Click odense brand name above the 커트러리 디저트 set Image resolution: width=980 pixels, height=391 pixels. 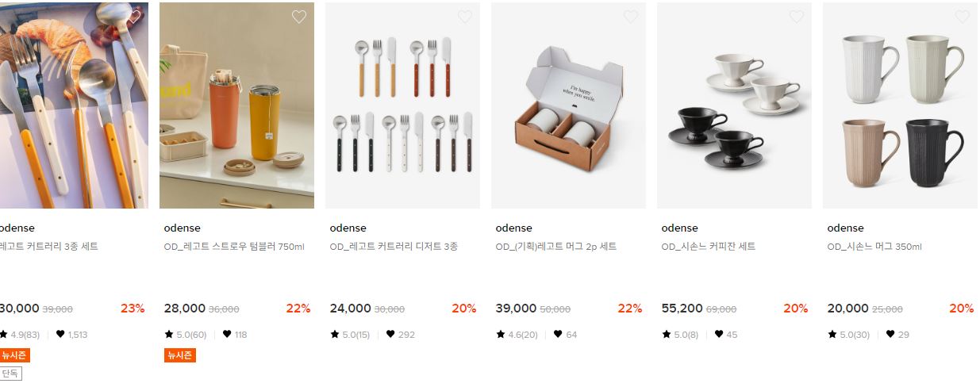(x=348, y=228)
